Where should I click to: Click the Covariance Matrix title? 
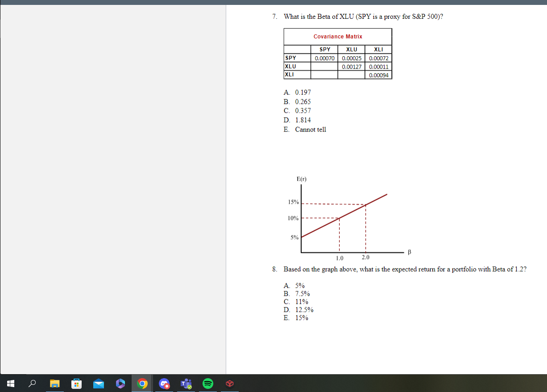point(338,37)
